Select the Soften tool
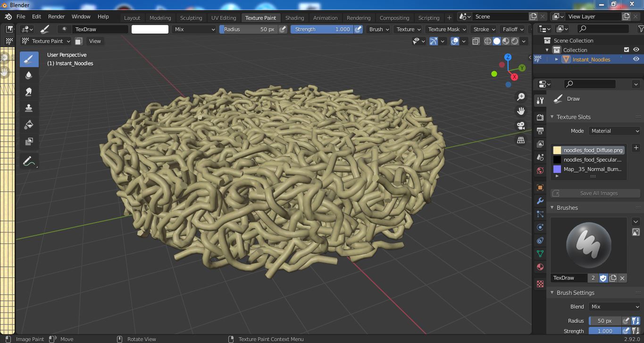The height and width of the screenshot is (343, 644). pyautogui.click(x=29, y=76)
